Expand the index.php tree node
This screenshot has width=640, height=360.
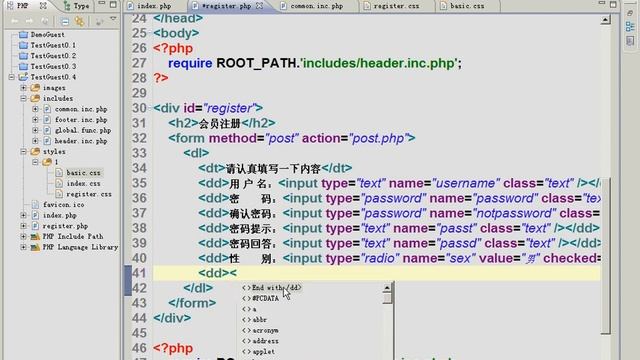click(x=23, y=215)
